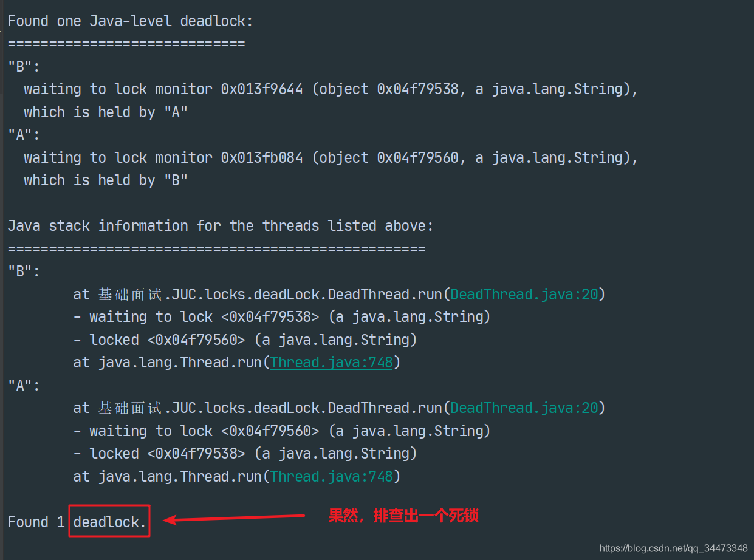Click the long equals-sign separator under stack heading
The height and width of the screenshot is (560, 754).
click(216, 249)
